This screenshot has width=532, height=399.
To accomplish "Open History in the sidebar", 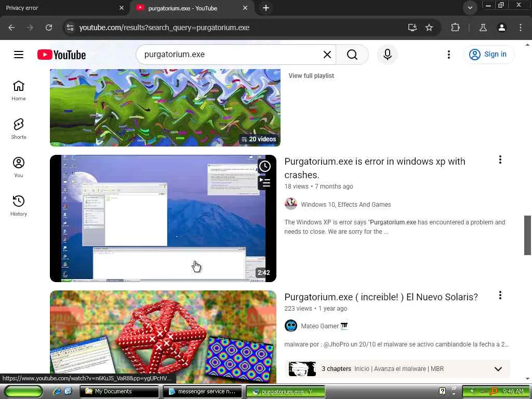I will coord(19,206).
